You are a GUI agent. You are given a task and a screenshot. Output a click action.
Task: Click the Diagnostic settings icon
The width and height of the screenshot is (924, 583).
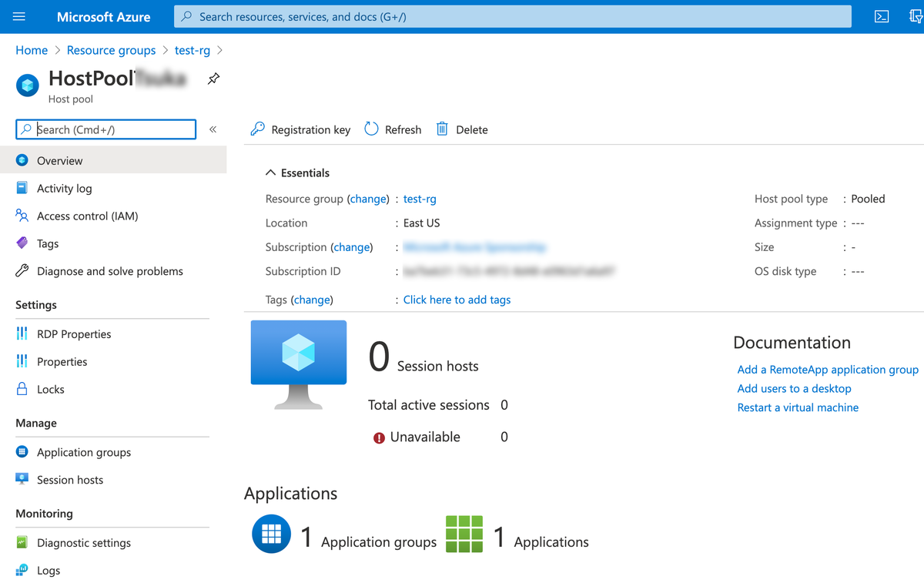point(22,542)
